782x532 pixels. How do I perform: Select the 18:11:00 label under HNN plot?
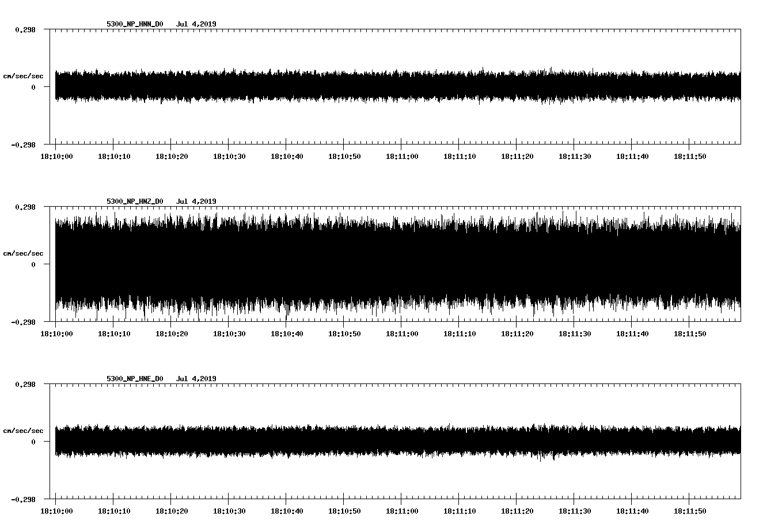pos(402,157)
